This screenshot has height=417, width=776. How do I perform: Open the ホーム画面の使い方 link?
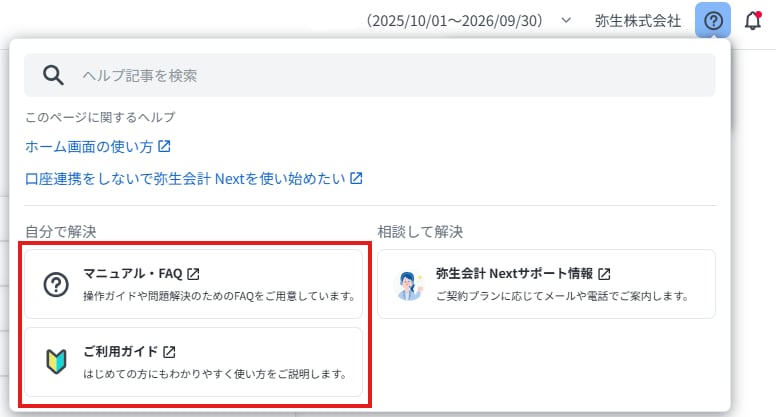click(x=89, y=146)
